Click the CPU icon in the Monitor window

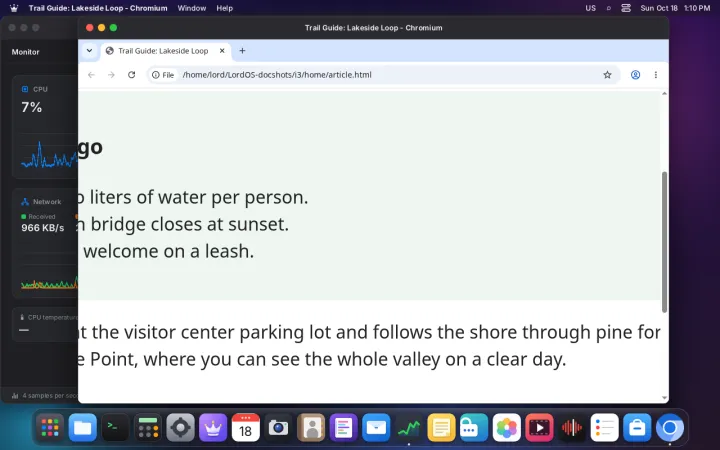coord(25,89)
